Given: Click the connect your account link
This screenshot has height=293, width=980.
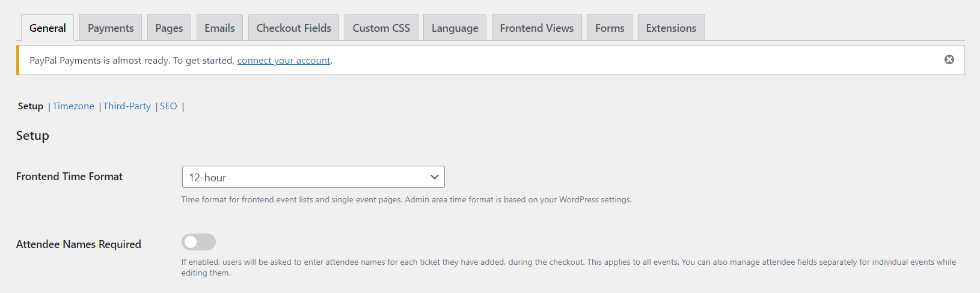Looking at the screenshot, I should pyautogui.click(x=284, y=61).
